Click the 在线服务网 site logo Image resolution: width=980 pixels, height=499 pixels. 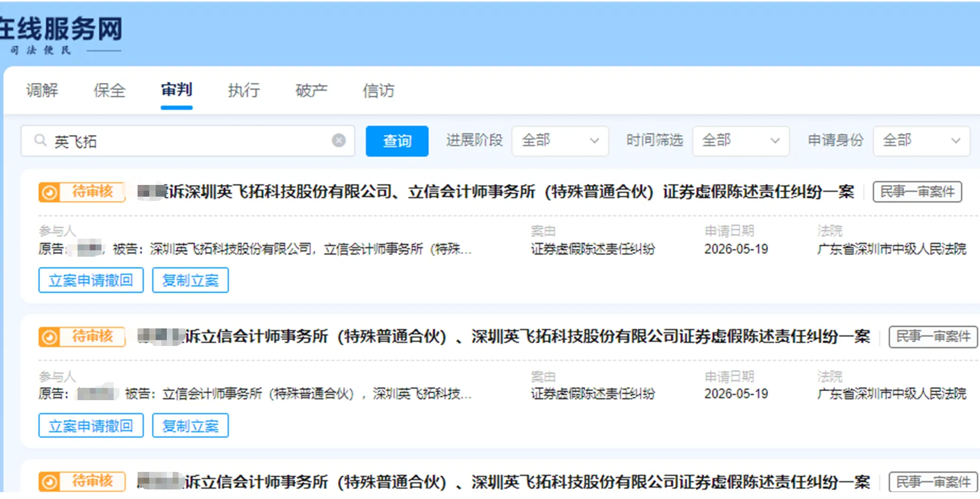61,35
